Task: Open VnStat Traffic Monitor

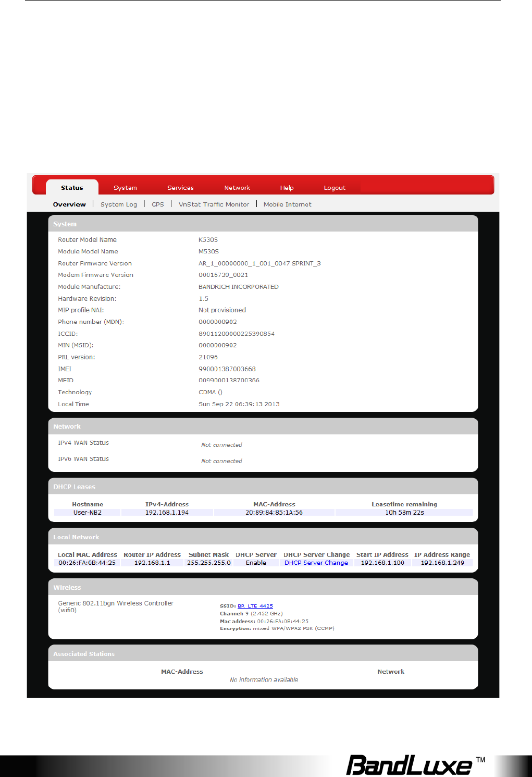Action: (214, 204)
